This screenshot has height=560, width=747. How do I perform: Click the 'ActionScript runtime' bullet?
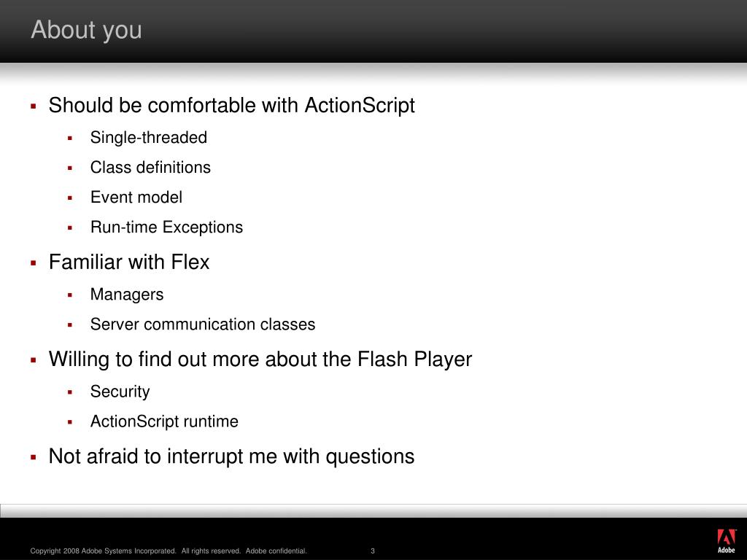click(164, 421)
